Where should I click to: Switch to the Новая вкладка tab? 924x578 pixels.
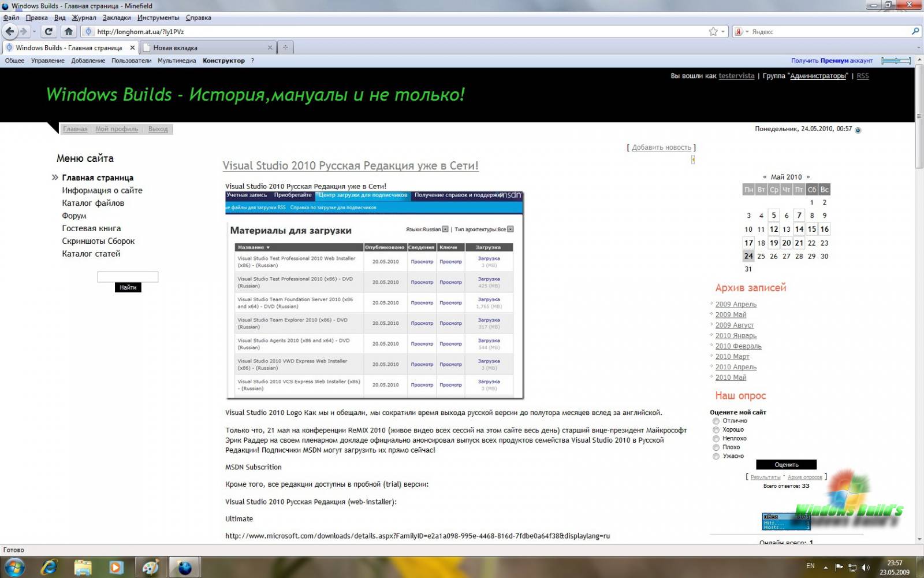coord(208,47)
